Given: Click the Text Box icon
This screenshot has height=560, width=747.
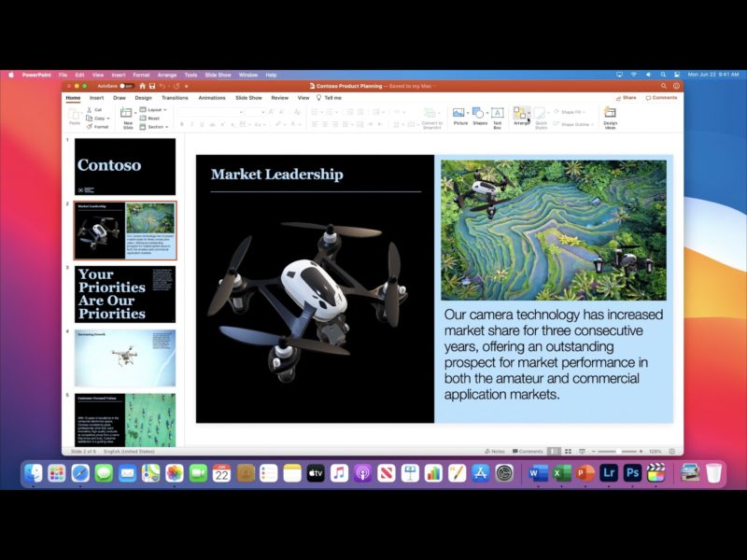Looking at the screenshot, I should pyautogui.click(x=497, y=113).
